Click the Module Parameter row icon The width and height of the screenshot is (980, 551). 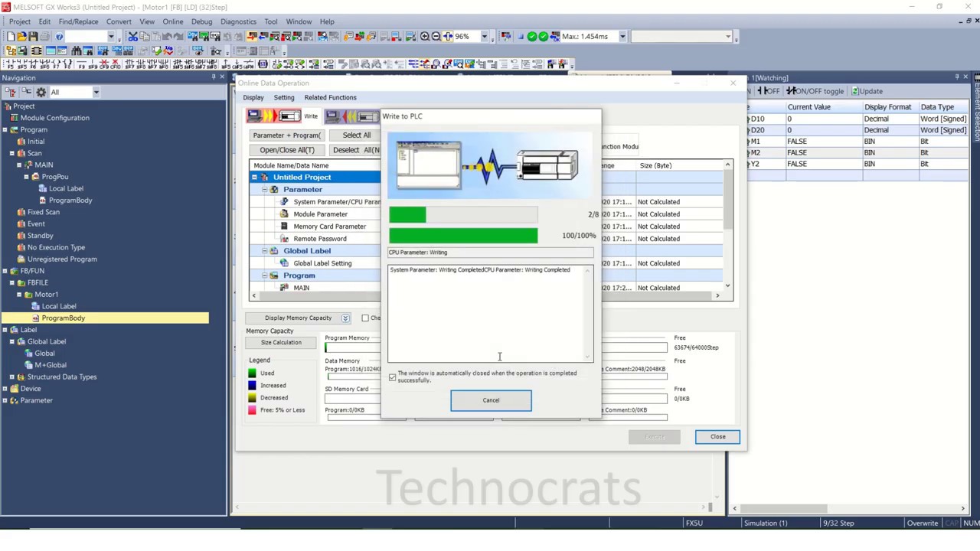click(284, 214)
